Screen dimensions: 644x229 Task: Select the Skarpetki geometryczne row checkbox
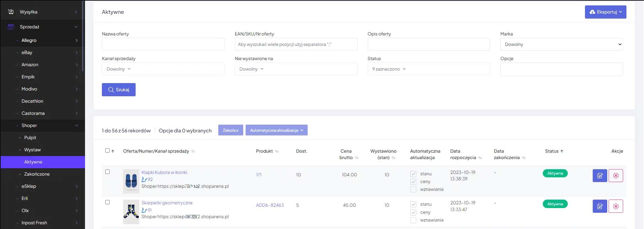point(107,202)
